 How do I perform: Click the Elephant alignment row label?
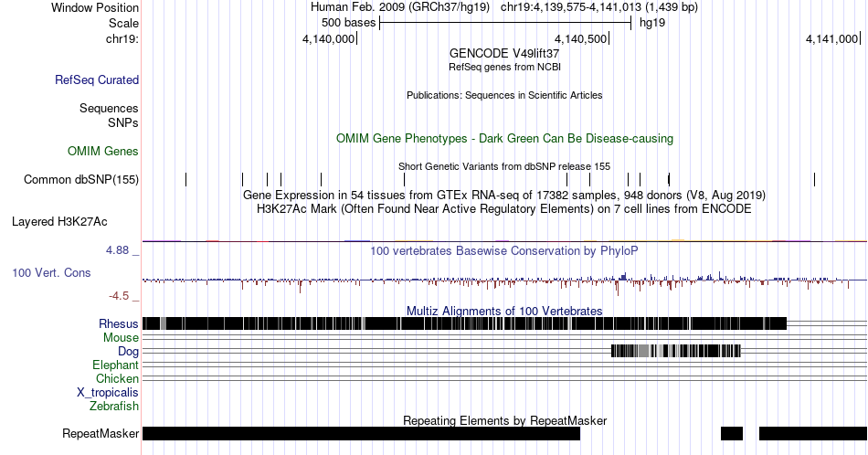[x=116, y=365]
